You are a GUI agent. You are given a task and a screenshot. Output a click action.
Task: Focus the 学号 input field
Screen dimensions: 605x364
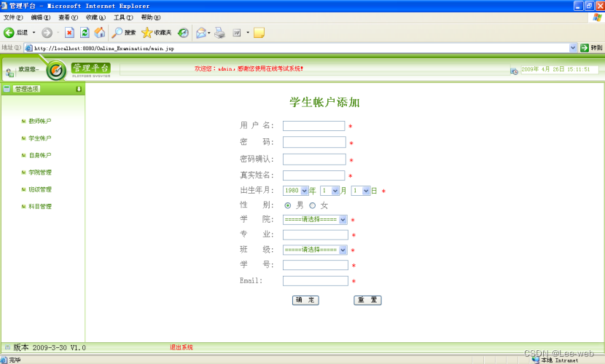point(315,265)
